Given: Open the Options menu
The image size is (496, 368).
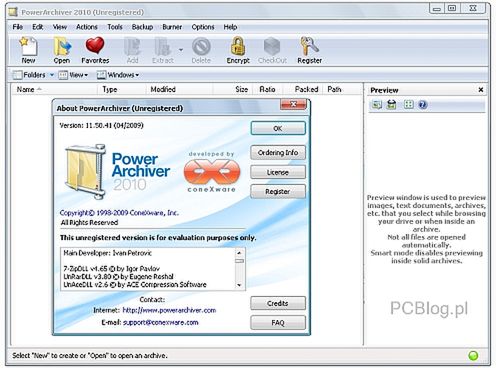Looking at the screenshot, I should [x=203, y=27].
